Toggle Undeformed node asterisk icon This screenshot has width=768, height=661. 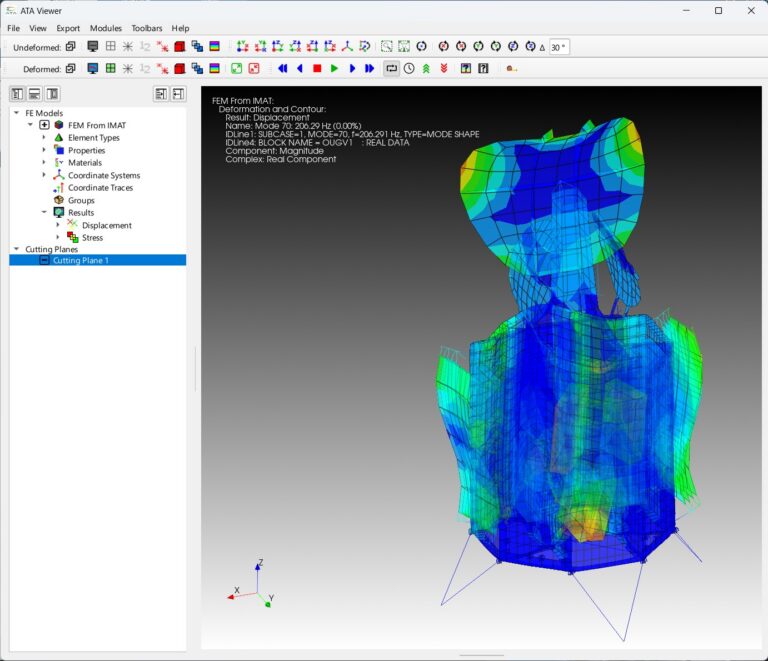pyautogui.click(x=128, y=47)
